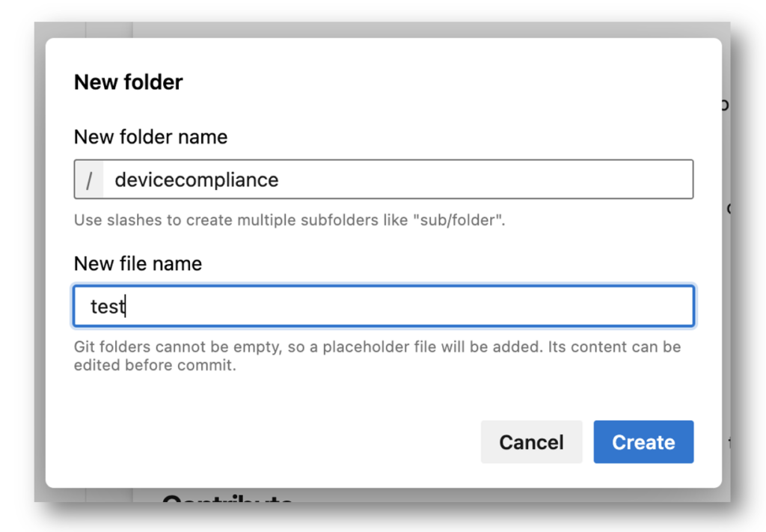Screen dimensions: 766x532
Task: Click the "New folder name" label
Action: [x=150, y=137]
